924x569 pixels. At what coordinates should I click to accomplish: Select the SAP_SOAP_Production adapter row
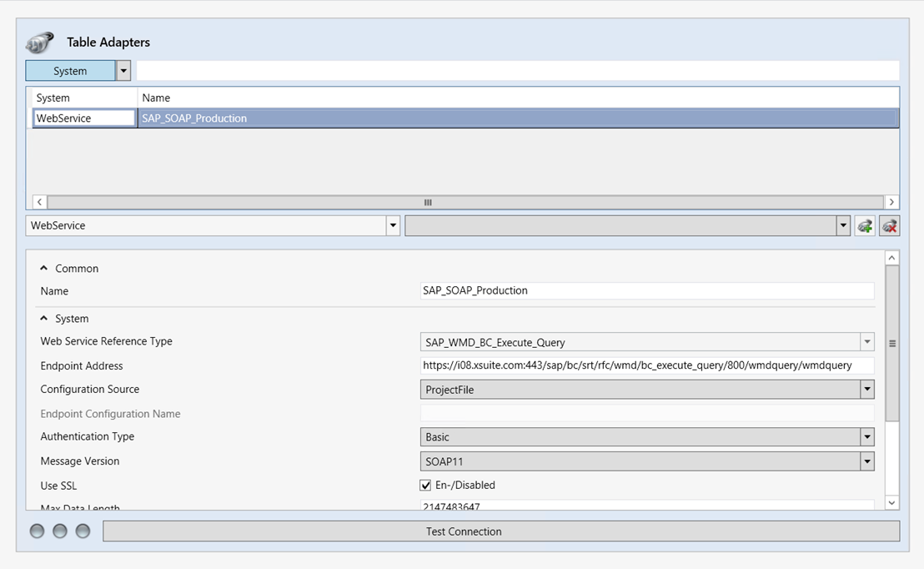[x=517, y=118]
